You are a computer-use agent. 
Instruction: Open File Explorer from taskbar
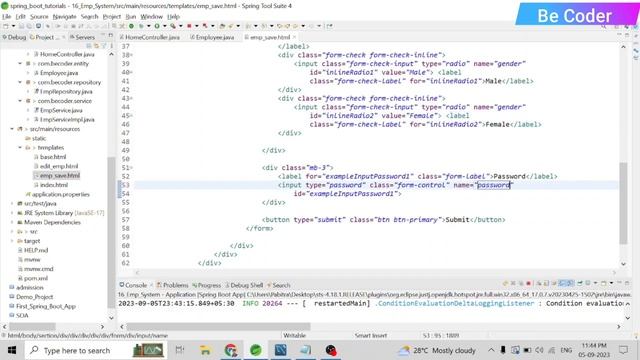click(205, 350)
